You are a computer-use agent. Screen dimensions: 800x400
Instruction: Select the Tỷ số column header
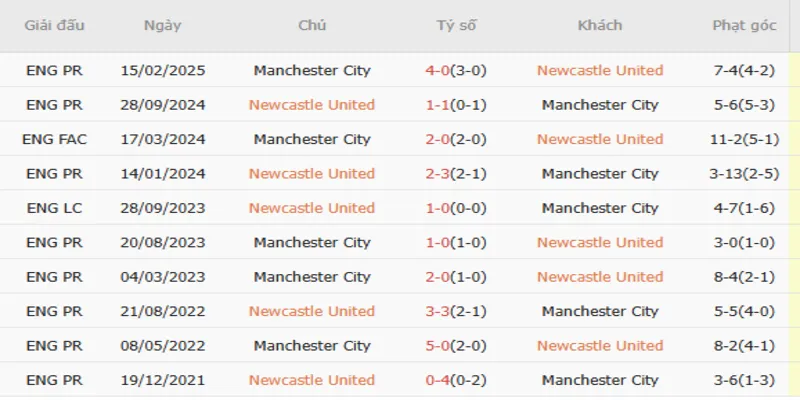[x=456, y=26]
